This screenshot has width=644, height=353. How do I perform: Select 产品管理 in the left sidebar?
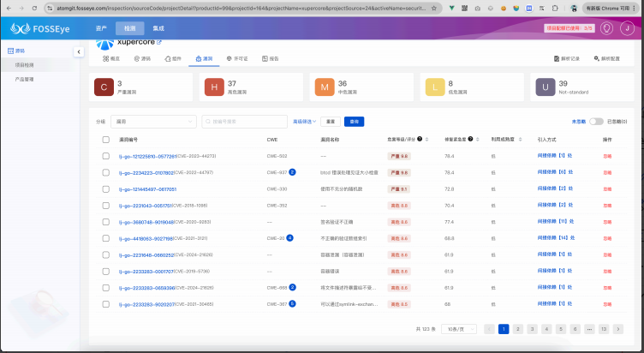point(25,80)
